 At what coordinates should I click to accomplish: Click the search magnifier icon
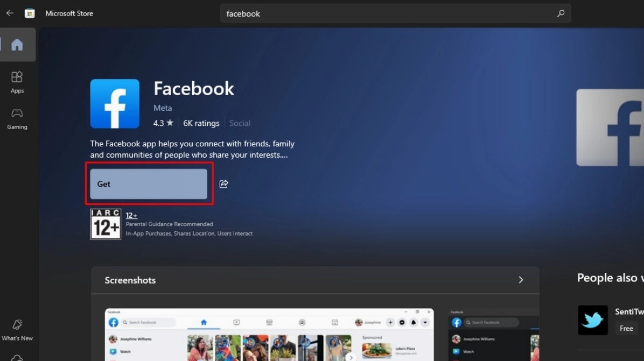[x=561, y=13]
